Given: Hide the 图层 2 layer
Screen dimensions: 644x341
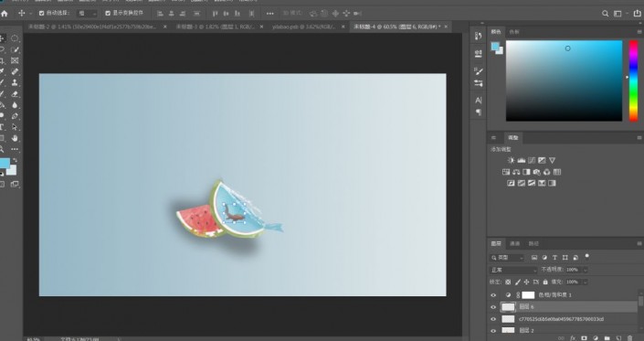Looking at the screenshot, I should click(493, 330).
